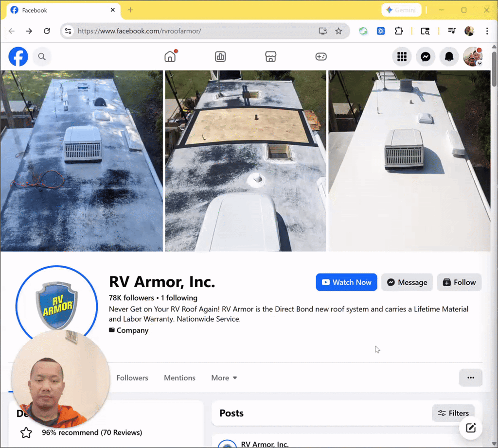This screenshot has height=448, width=498.
Task: Click the browser forward arrow
Action: click(x=29, y=31)
